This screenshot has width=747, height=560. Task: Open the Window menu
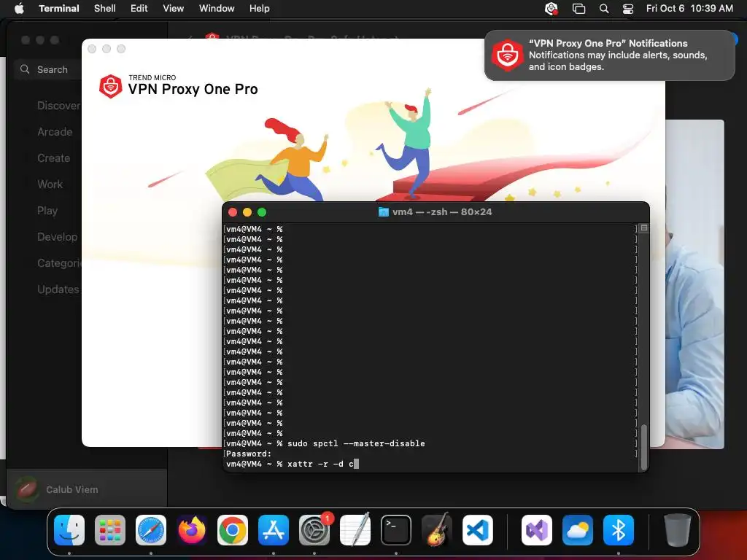click(217, 9)
